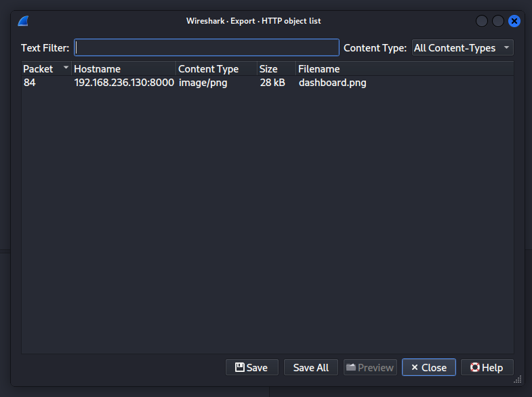Select the dashboard.png filename entry
Image resolution: width=532 pixels, height=397 pixels.
tap(332, 83)
